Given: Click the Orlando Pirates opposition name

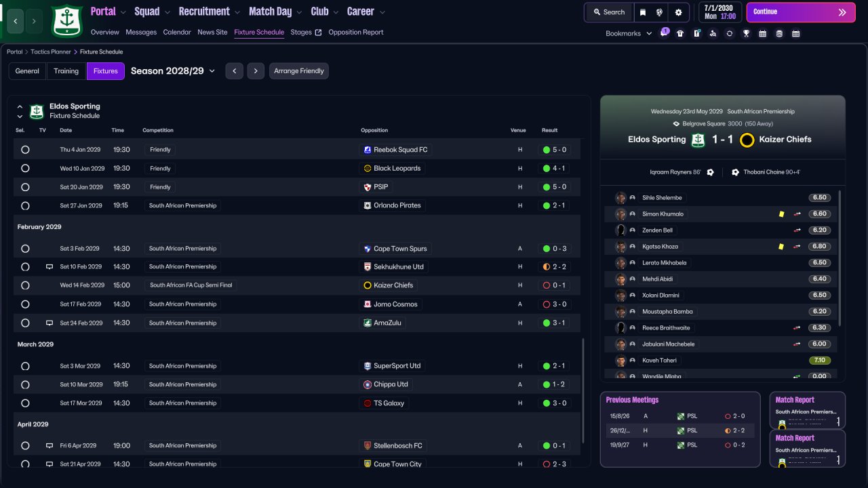Looking at the screenshot, I should (397, 205).
